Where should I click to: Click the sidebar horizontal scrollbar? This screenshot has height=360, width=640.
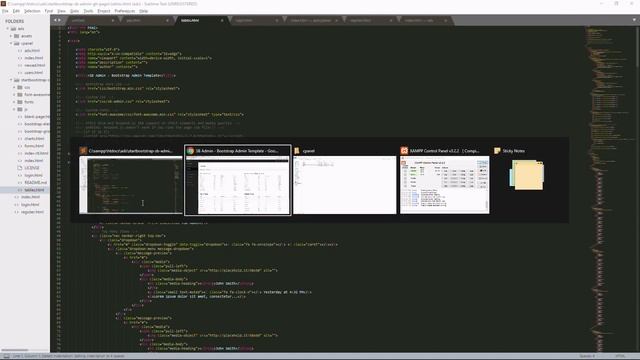(x=15, y=350)
